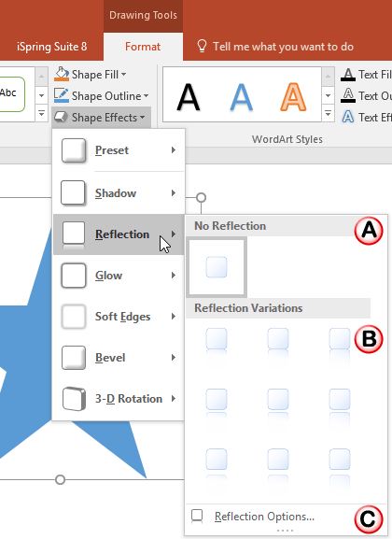Expand the WordArt styles gallery

(x=328, y=113)
